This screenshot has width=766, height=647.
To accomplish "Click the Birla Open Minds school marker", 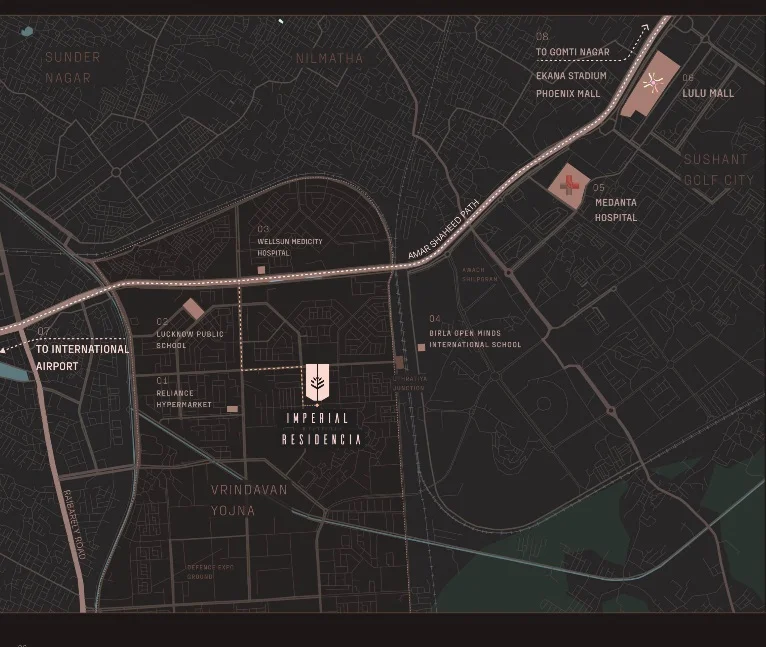I will (x=421, y=346).
